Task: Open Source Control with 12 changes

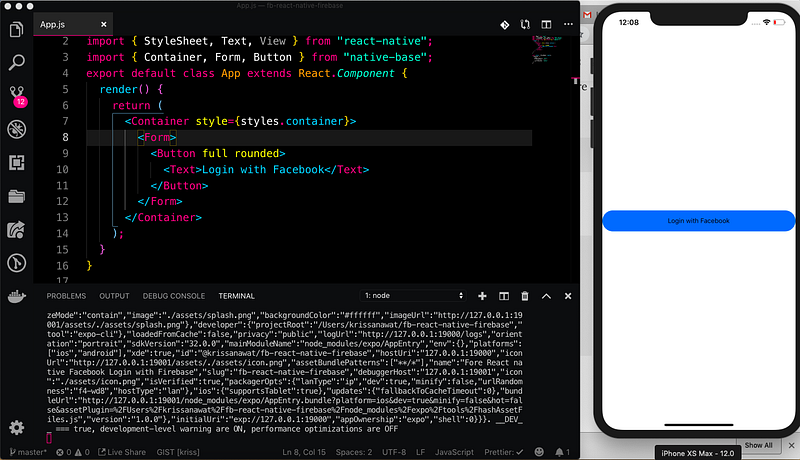Action: pos(16,96)
